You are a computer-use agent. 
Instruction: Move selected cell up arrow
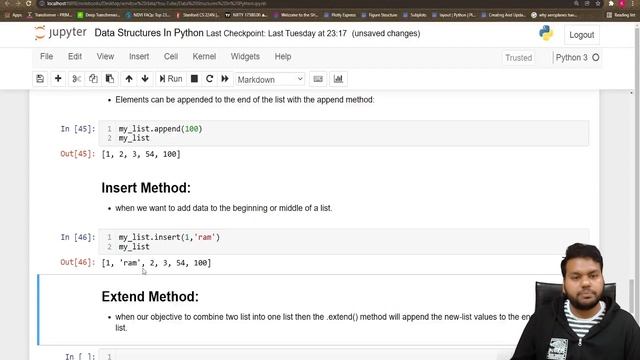pos(129,79)
